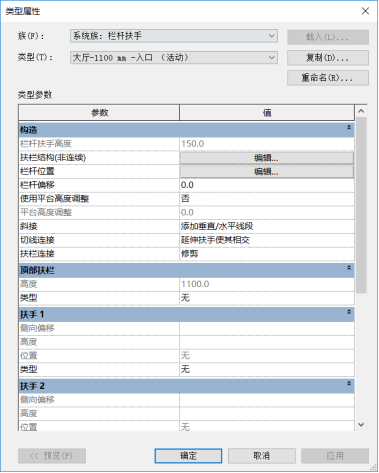Edit 栏杆位置 via 编辑 button
The width and height of the screenshot is (379, 473).
click(267, 171)
